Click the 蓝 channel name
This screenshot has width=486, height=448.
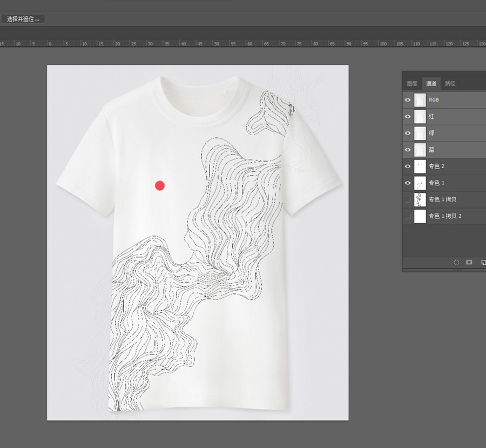[431, 150]
